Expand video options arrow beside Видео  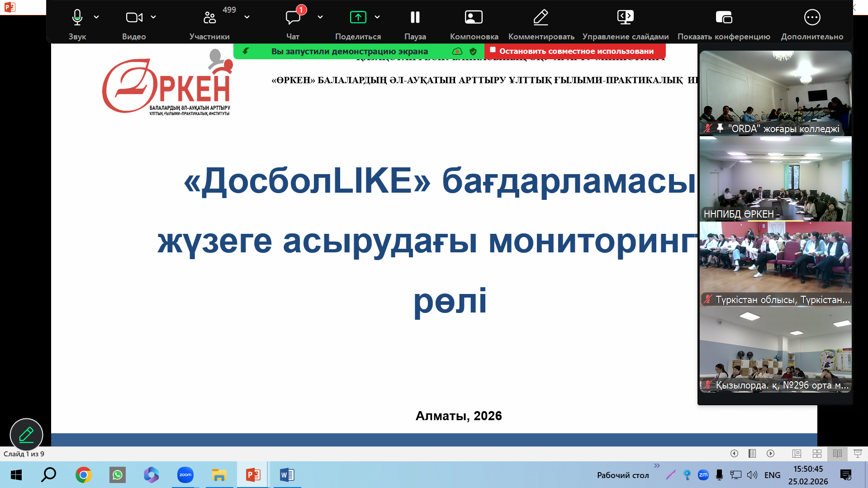(153, 17)
